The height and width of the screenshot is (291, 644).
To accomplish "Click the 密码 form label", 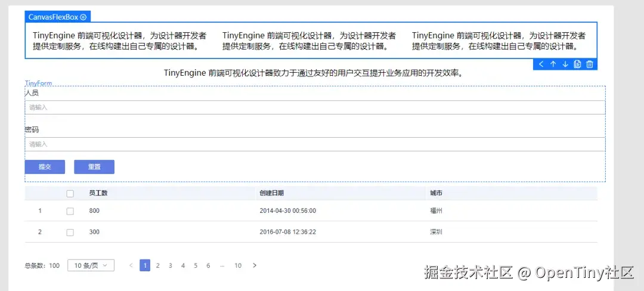I will pyautogui.click(x=32, y=130).
